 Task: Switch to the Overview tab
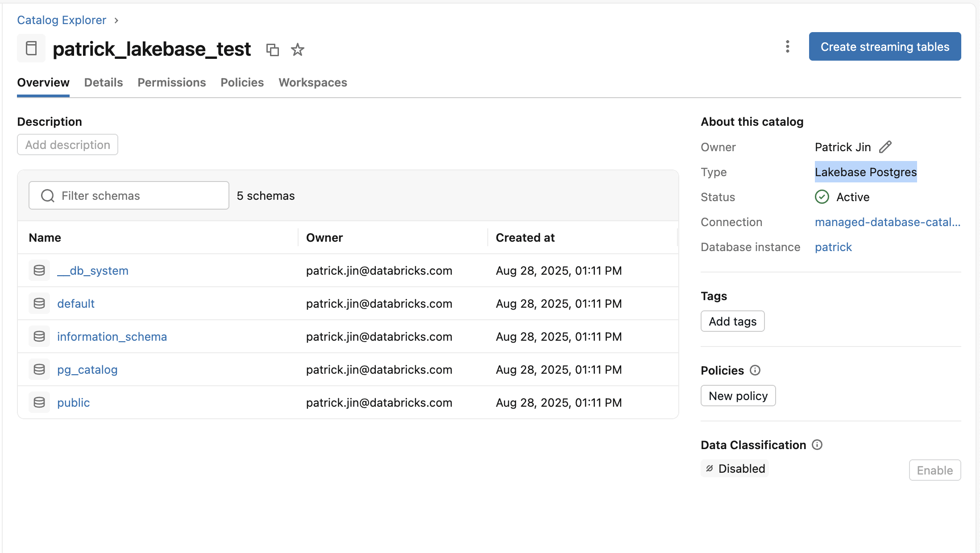[x=43, y=83]
